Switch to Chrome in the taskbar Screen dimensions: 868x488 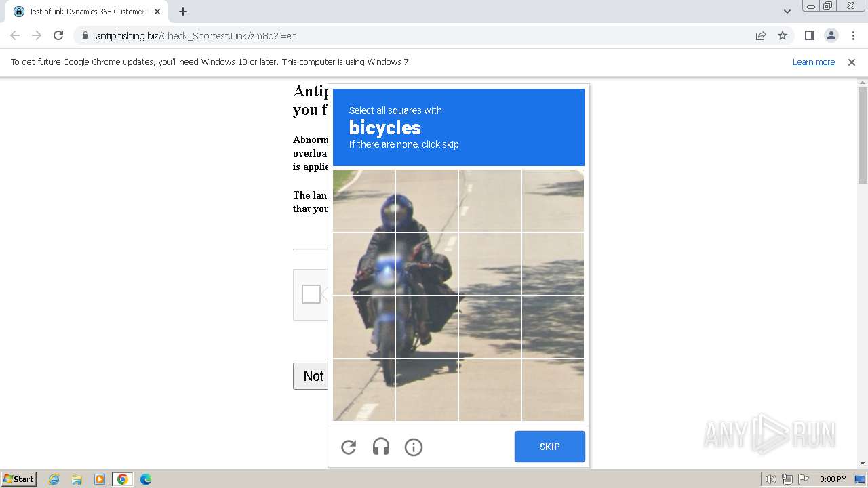click(123, 479)
